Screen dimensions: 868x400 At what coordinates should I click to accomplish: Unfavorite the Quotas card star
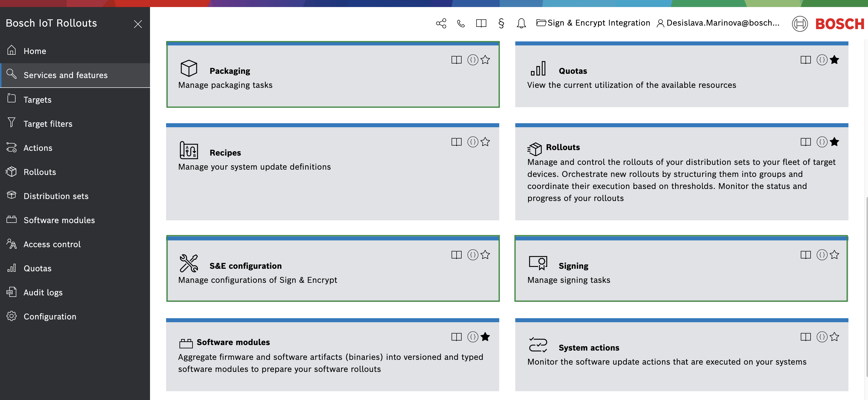click(834, 60)
